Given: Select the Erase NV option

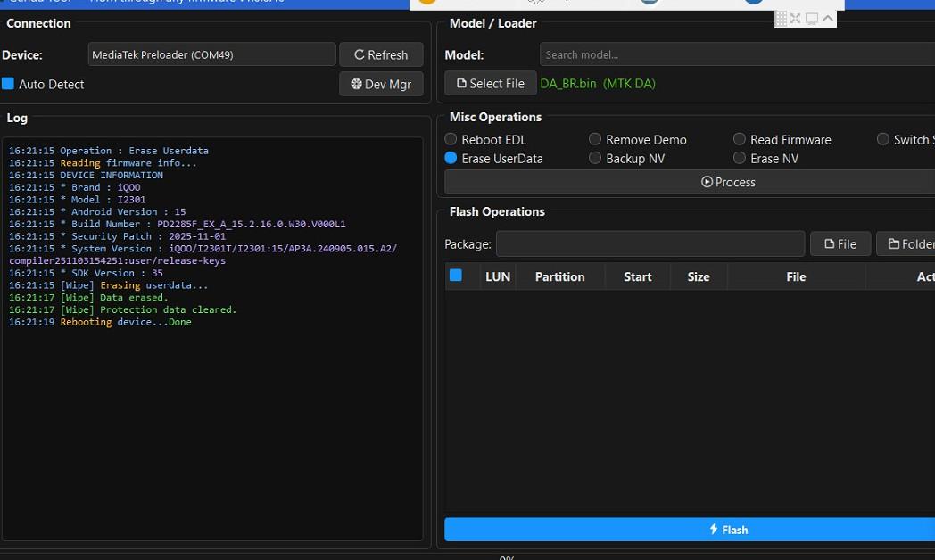Looking at the screenshot, I should [740, 158].
